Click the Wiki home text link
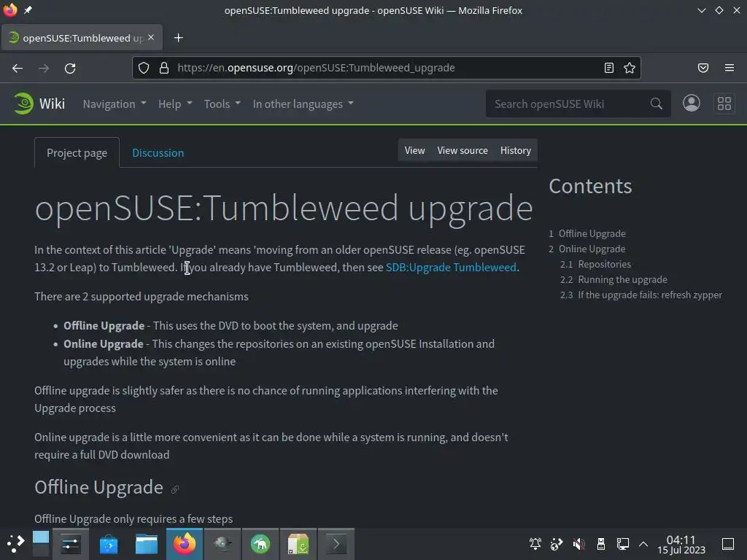 52,104
